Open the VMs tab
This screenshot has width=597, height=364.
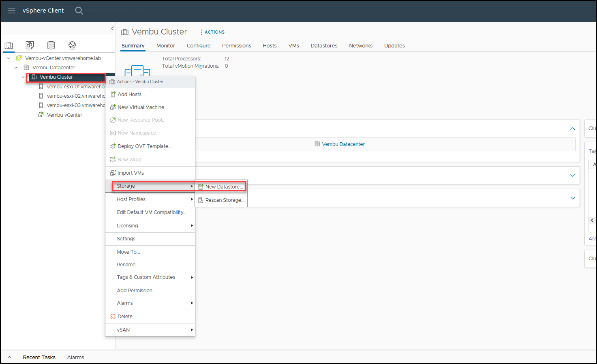[294, 46]
